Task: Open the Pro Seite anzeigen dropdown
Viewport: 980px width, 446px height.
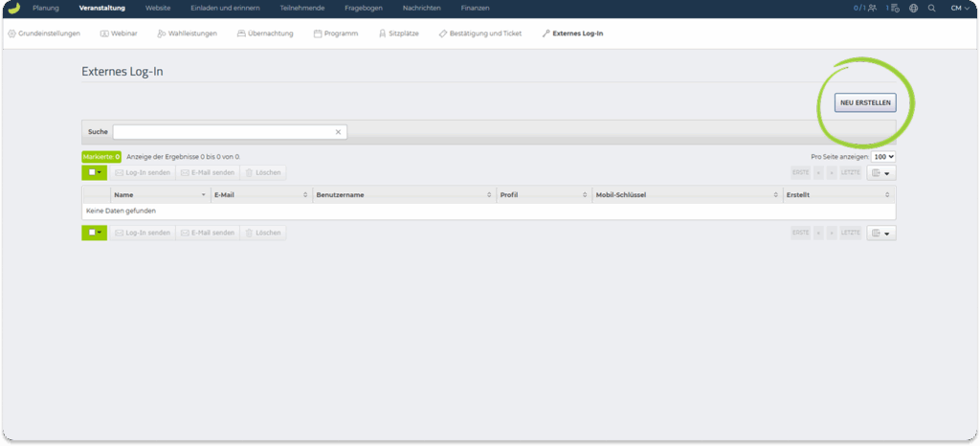Action: click(883, 156)
